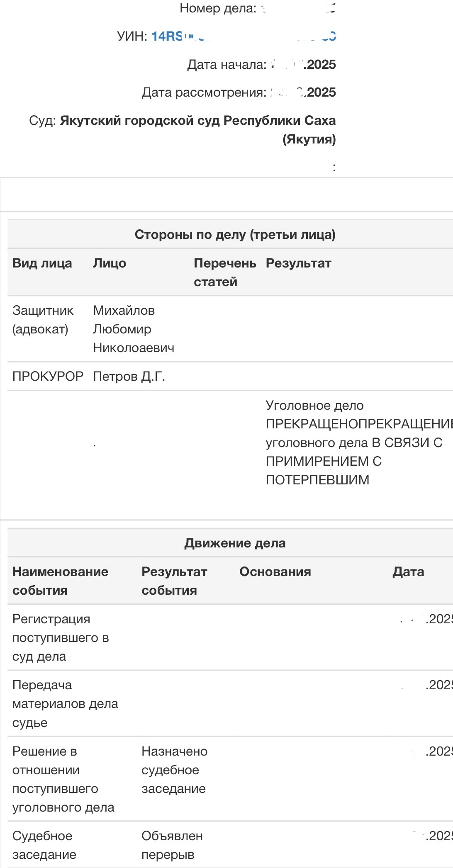This screenshot has height=868, width=453.
Task: Click the Объявлен перерыв event result
Action: pyautogui.click(x=172, y=845)
